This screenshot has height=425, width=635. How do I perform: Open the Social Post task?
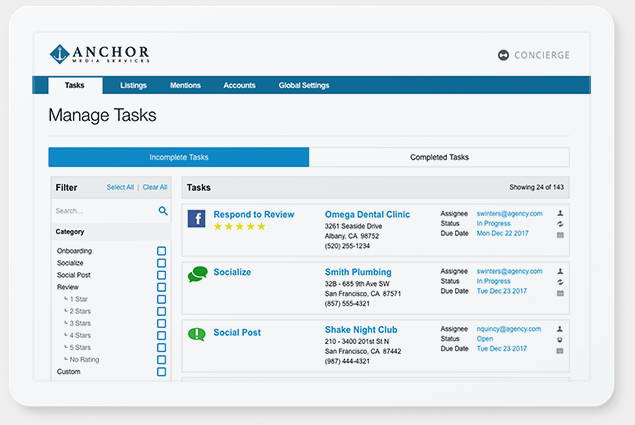point(237,333)
